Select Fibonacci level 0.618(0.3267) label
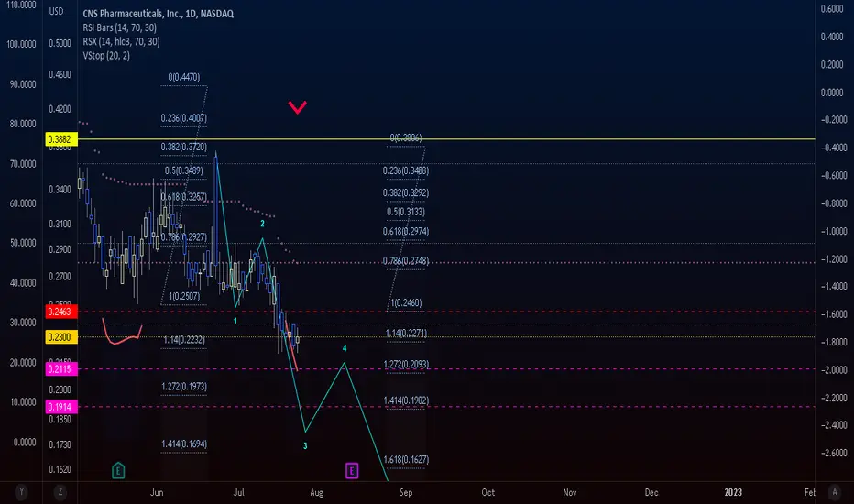Image resolution: width=854 pixels, height=504 pixels. pos(183,197)
